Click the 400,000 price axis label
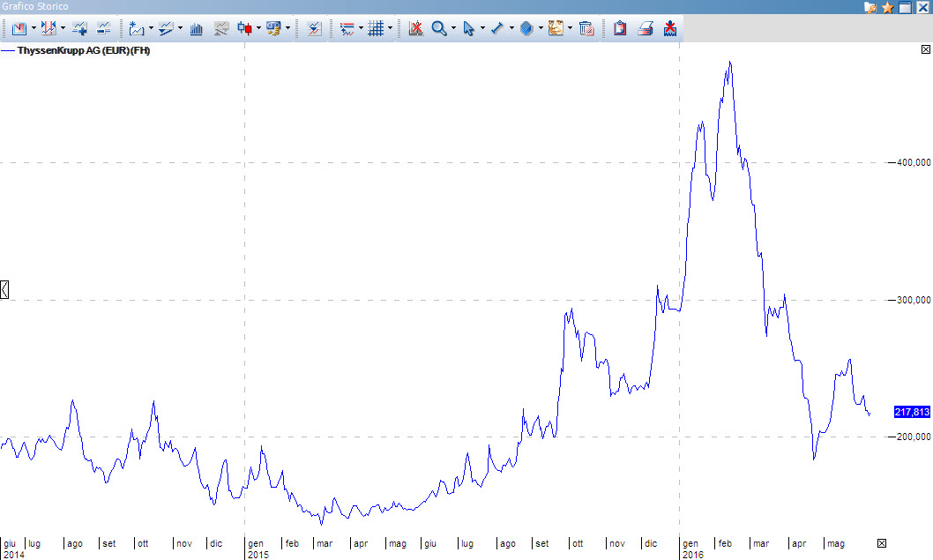 pyautogui.click(x=914, y=162)
